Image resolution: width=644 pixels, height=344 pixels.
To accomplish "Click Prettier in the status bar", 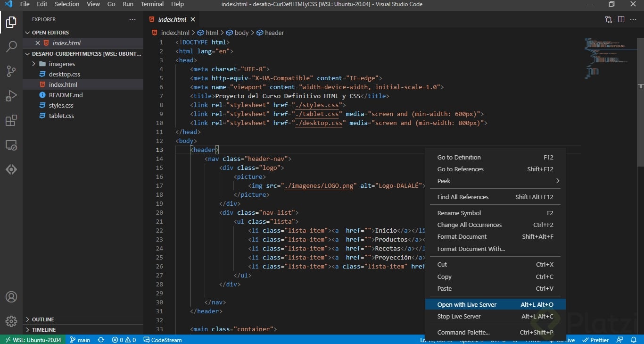I will pyautogui.click(x=596, y=340).
